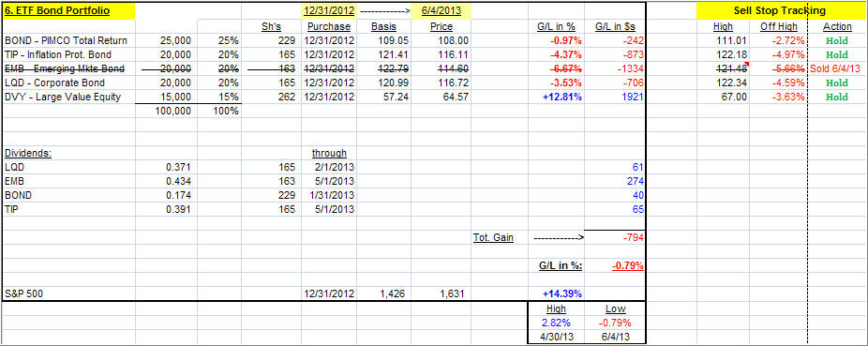Select EMB dividend amount 0.434
868x346 pixels.
(x=166, y=181)
